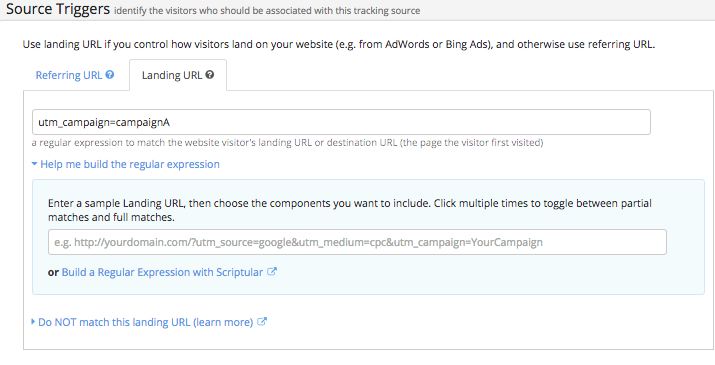Switch to the Referring URL tab

(x=69, y=75)
